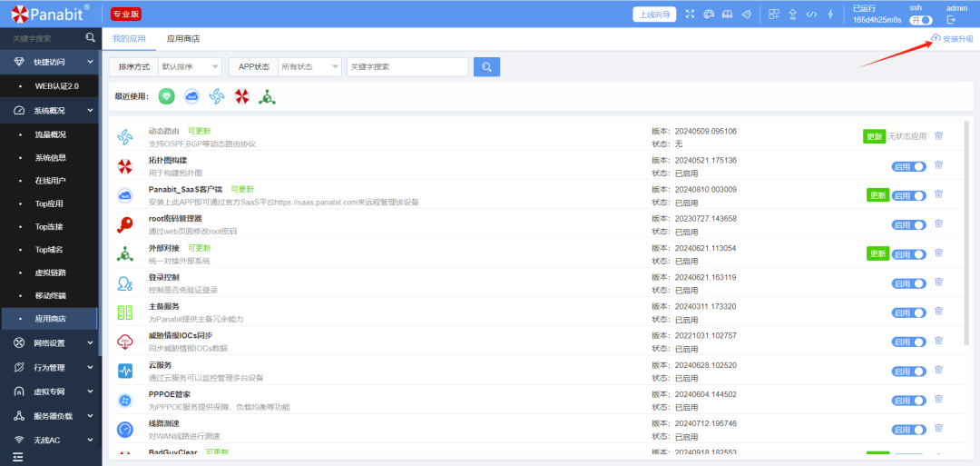Delete the root密码管理器 app via trash icon
980x466 pixels.
click(938, 223)
